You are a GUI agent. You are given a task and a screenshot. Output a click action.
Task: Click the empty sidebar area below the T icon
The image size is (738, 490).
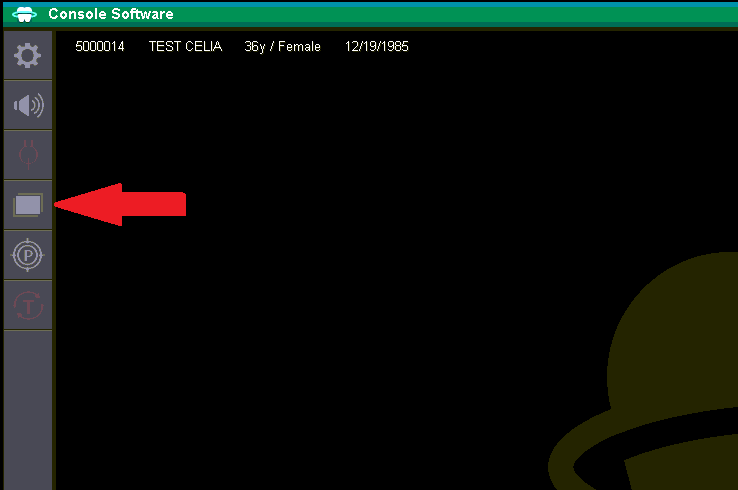[x=28, y=410]
